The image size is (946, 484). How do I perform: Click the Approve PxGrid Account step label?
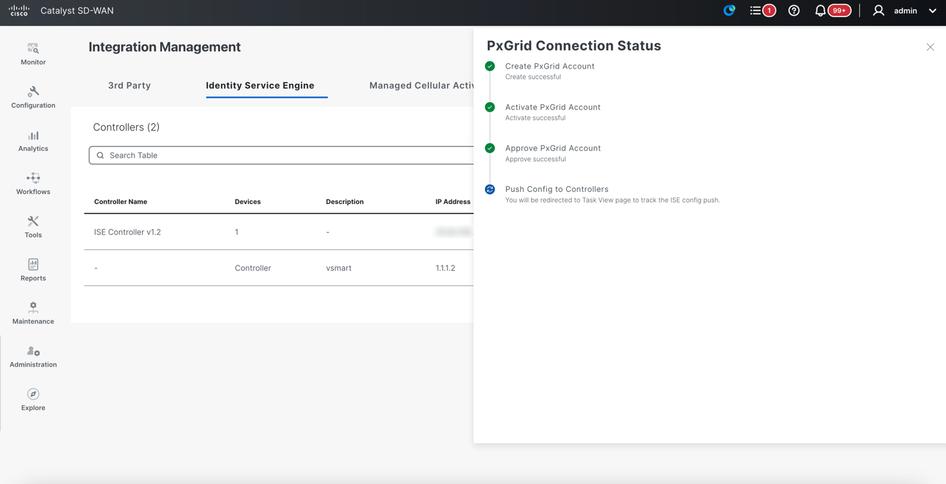[553, 148]
